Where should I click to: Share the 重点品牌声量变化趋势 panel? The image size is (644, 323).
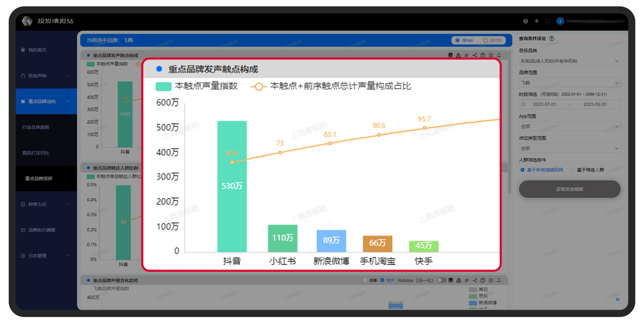pos(475,280)
